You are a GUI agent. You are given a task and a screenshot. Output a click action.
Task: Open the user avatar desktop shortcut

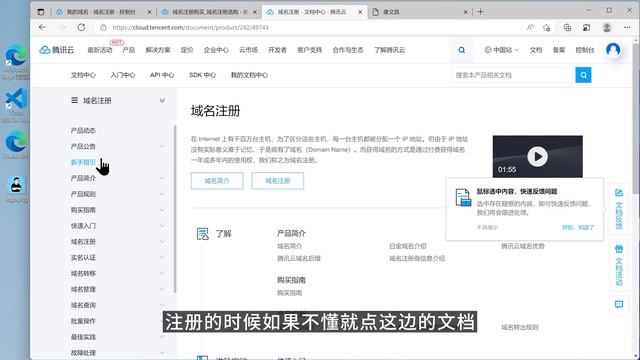(16, 189)
